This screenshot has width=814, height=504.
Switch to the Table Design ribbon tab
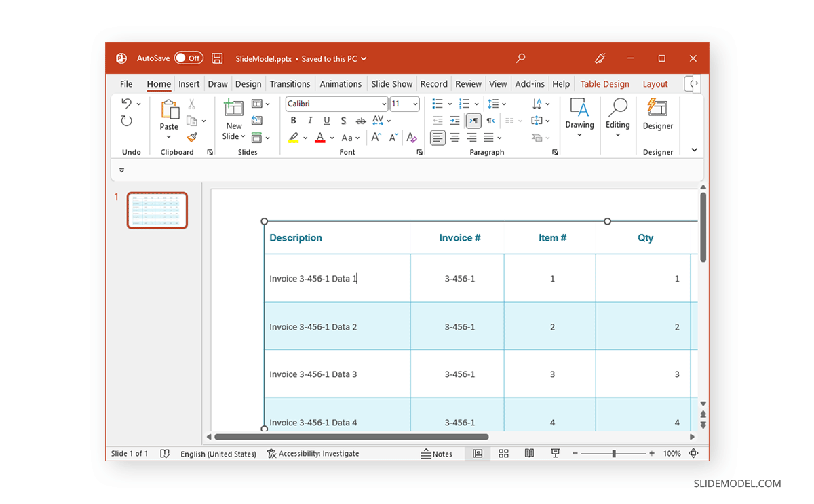click(x=604, y=83)
